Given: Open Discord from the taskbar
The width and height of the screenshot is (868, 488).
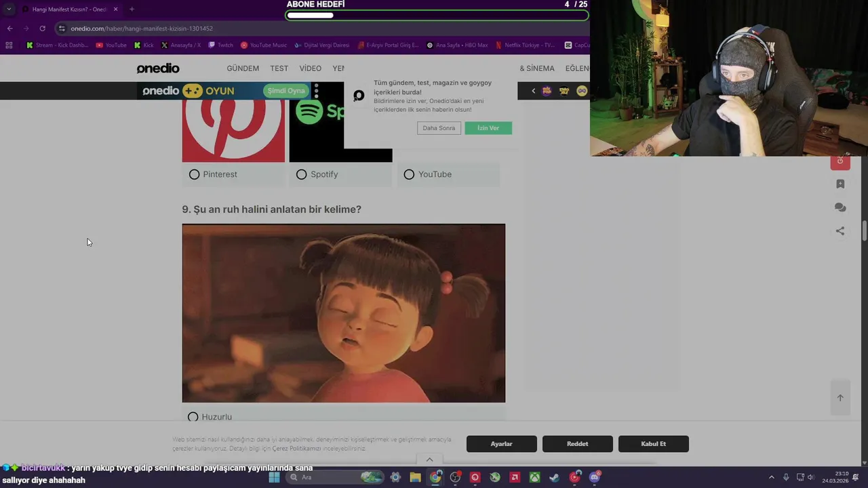Looking at the screenshot, I should point(595,477).
